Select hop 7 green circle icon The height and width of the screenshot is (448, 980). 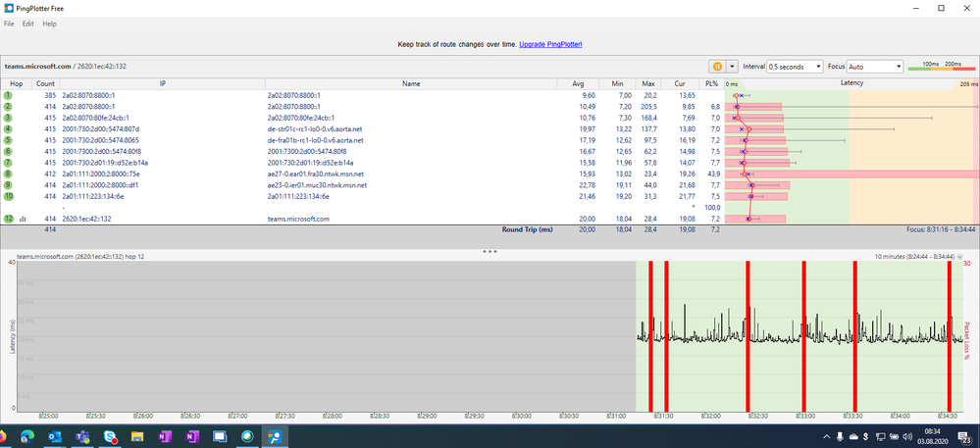pyautogui.click(x=8, y=163)
